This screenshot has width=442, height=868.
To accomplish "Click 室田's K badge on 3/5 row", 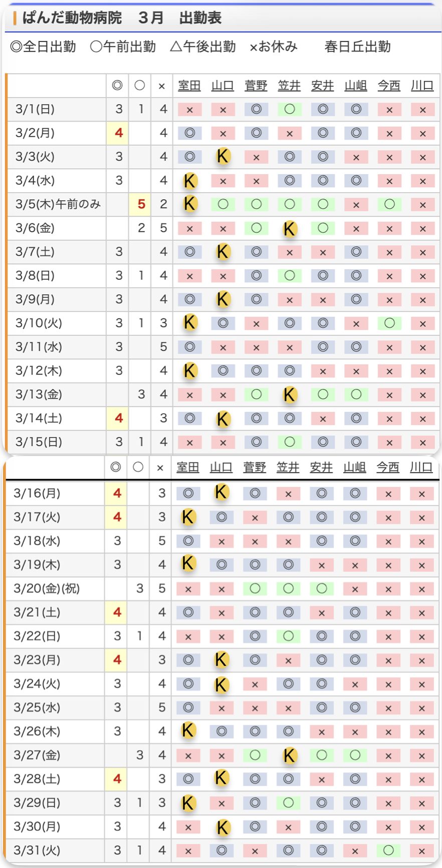I will [x=189, y=204].
